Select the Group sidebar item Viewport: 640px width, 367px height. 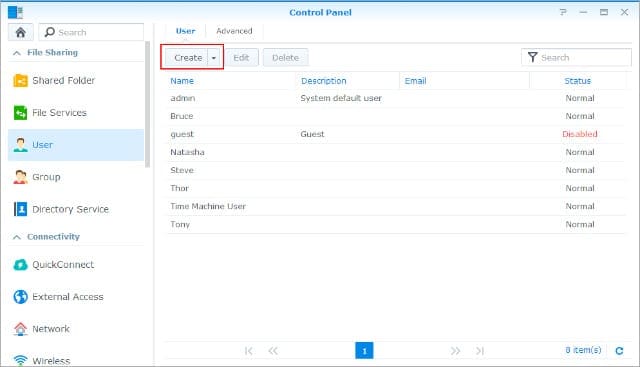click(76, 177)
